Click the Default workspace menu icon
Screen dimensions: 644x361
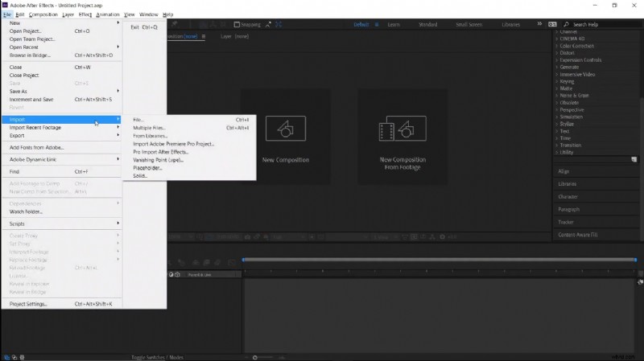tap(377, 25)
